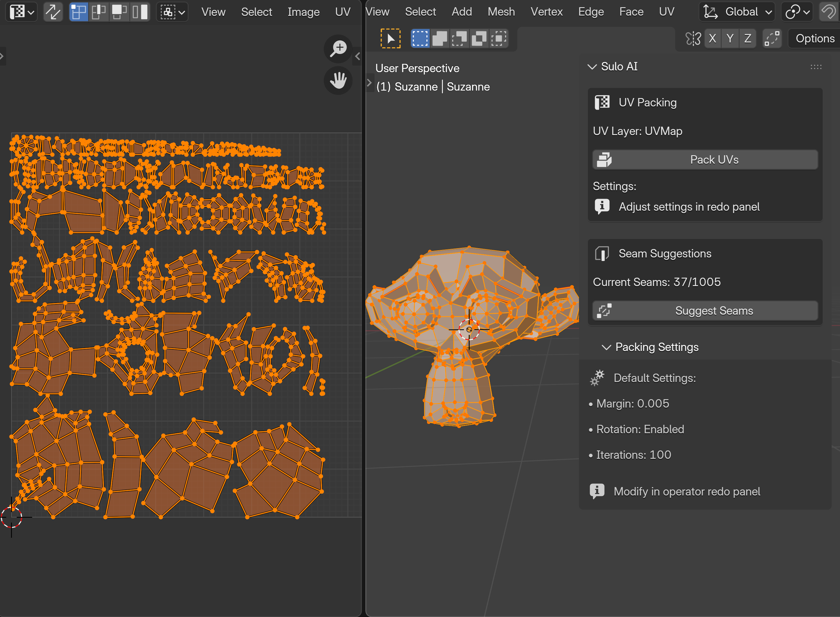Click the pan hand gizmo in UV editor

338,80
